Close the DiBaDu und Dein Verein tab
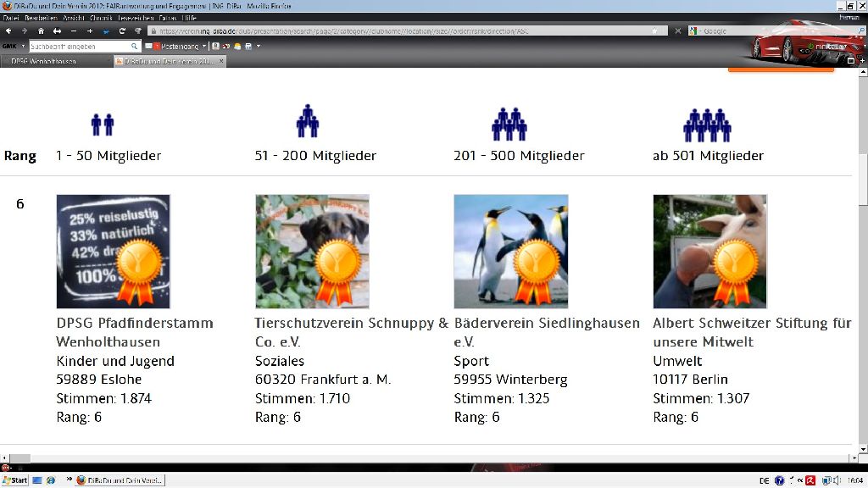Screen dimensions: 868x488 [221, 61]
